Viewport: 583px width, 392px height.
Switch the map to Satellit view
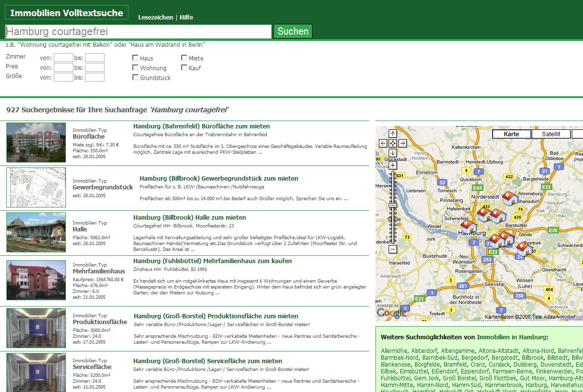tap(551, 134)
